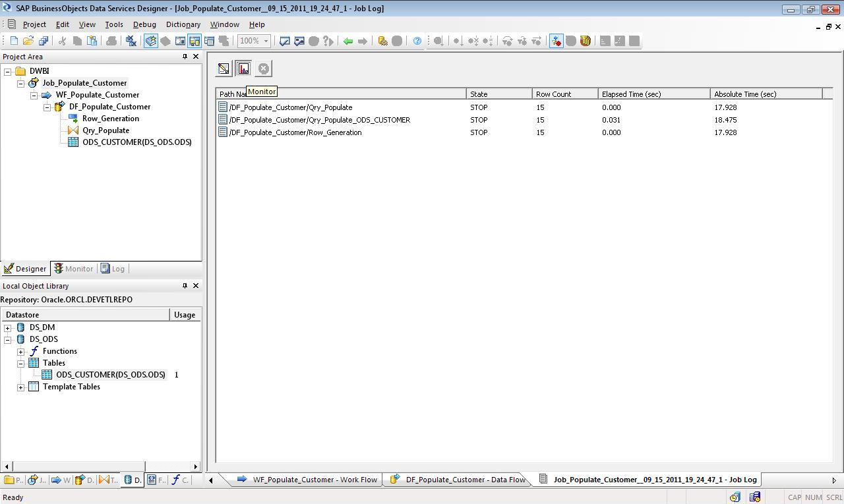
Task: Open the Debug menu
Action: 144,24
